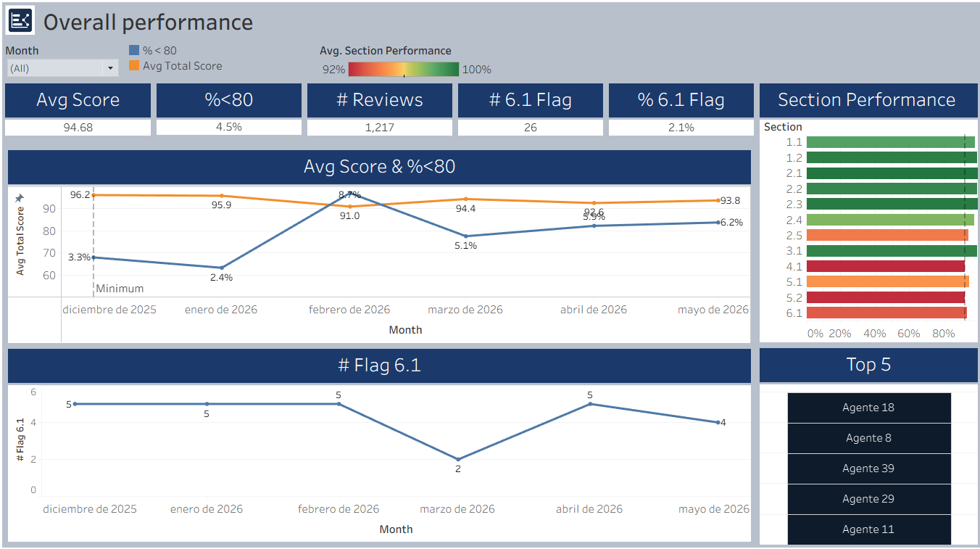980x549 pixels.
Task: Click the flag count point of 2 for marzo 2026
Action: [457, 460]
